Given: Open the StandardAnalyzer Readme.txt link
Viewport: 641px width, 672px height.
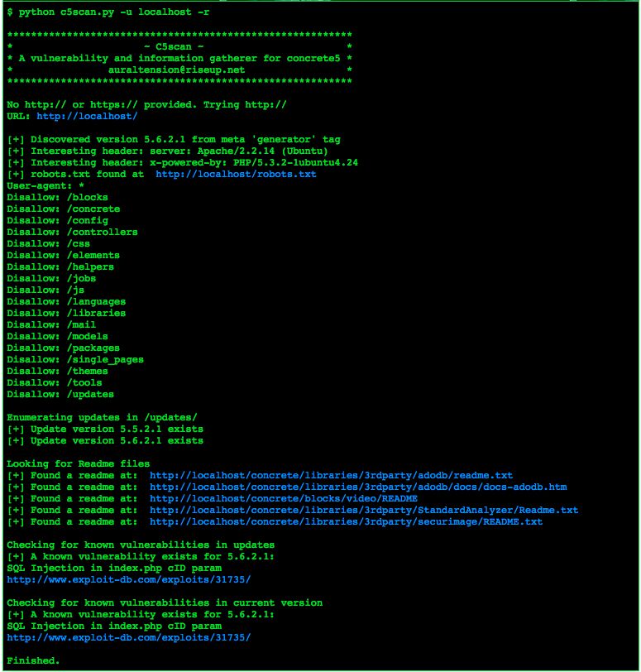Looking at the screenshot, I should click(x=364, y=510).
